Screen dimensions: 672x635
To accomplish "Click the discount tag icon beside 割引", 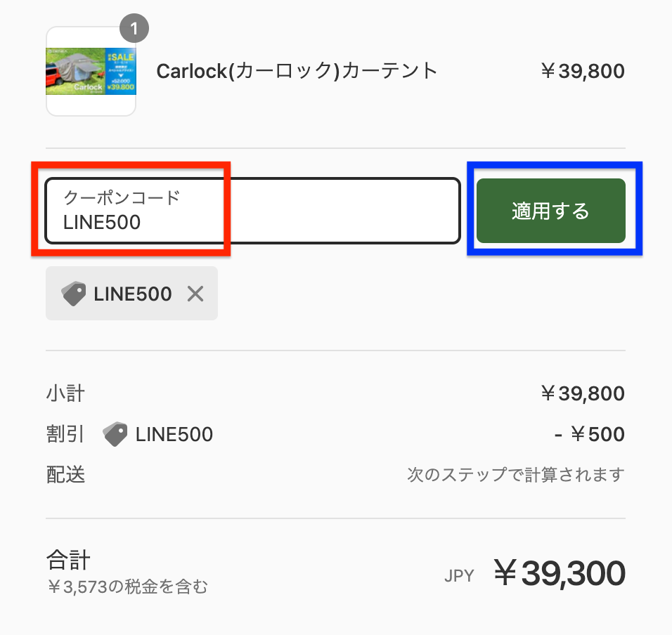I will click(115, 434).
